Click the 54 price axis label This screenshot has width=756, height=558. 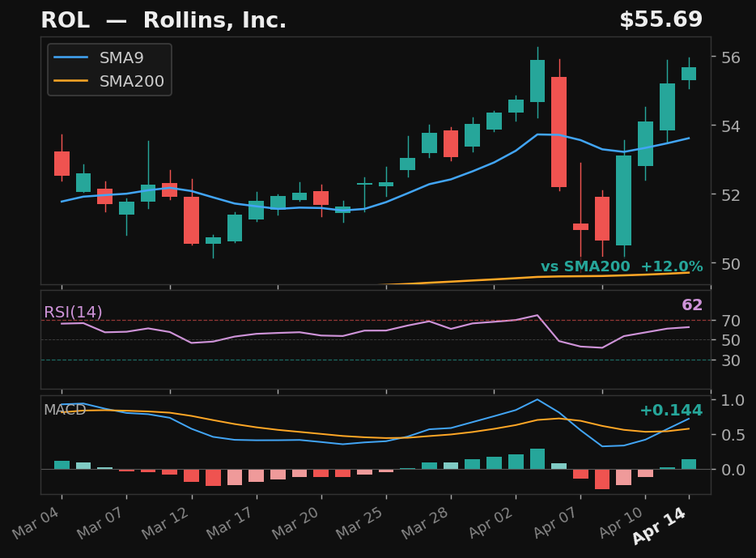pyautogui.click(x=730, y=126)
